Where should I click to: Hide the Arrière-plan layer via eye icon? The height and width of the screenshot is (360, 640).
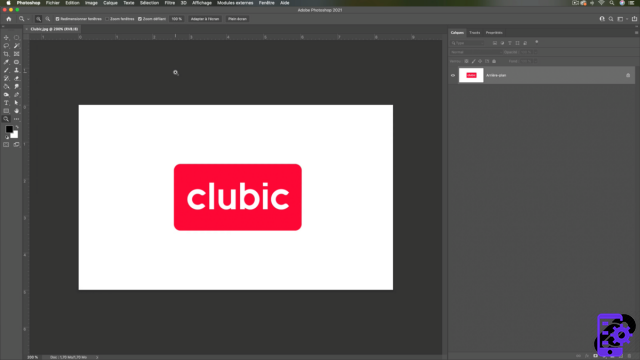[x=453, y=75]
